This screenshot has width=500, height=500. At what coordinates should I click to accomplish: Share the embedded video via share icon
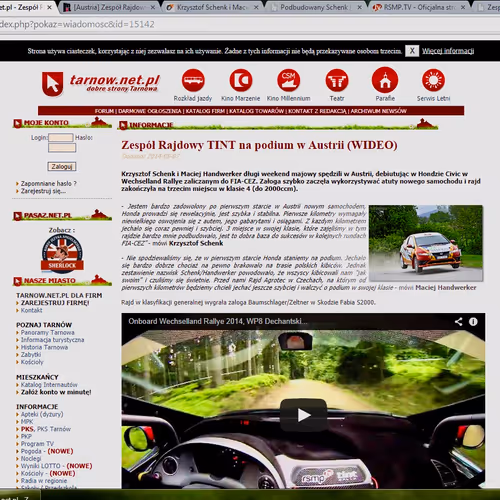click(458, 321)
